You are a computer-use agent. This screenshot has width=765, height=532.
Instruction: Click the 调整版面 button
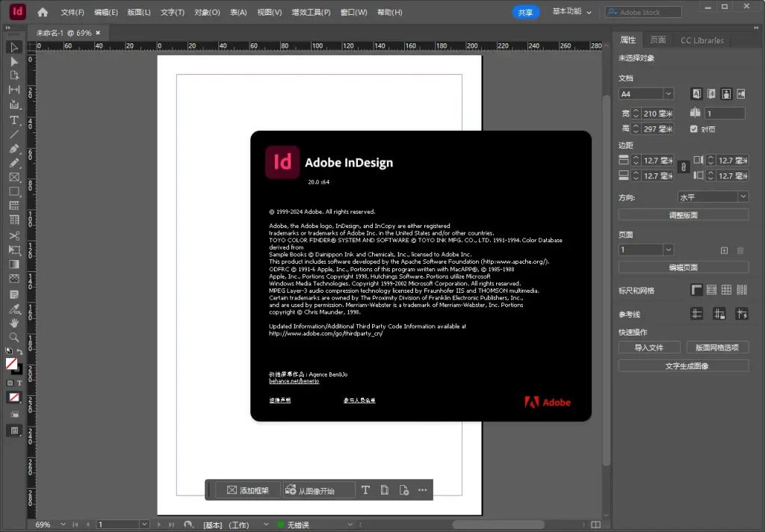(684, 215)
